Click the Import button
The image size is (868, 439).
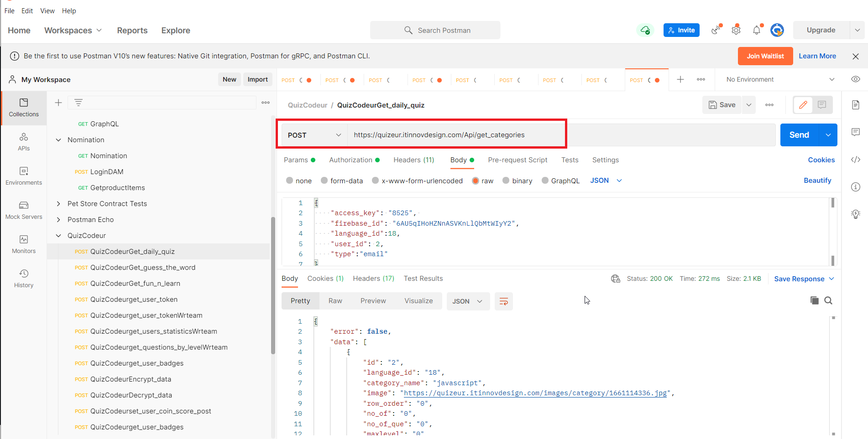click(258, 79)
